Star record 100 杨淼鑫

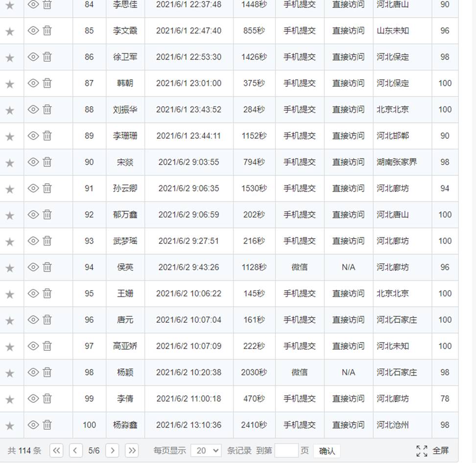(10, 426)
